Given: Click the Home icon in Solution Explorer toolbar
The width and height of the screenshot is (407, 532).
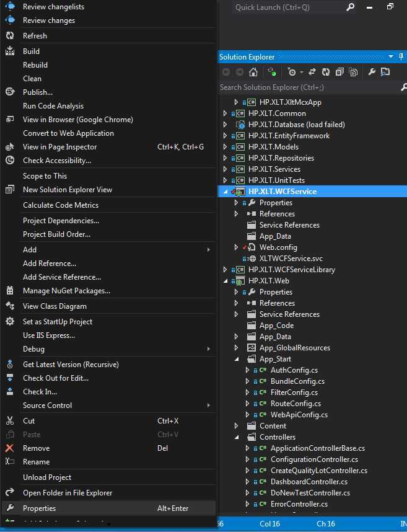Looking at the screenshot, I should [x=253, y=72].
